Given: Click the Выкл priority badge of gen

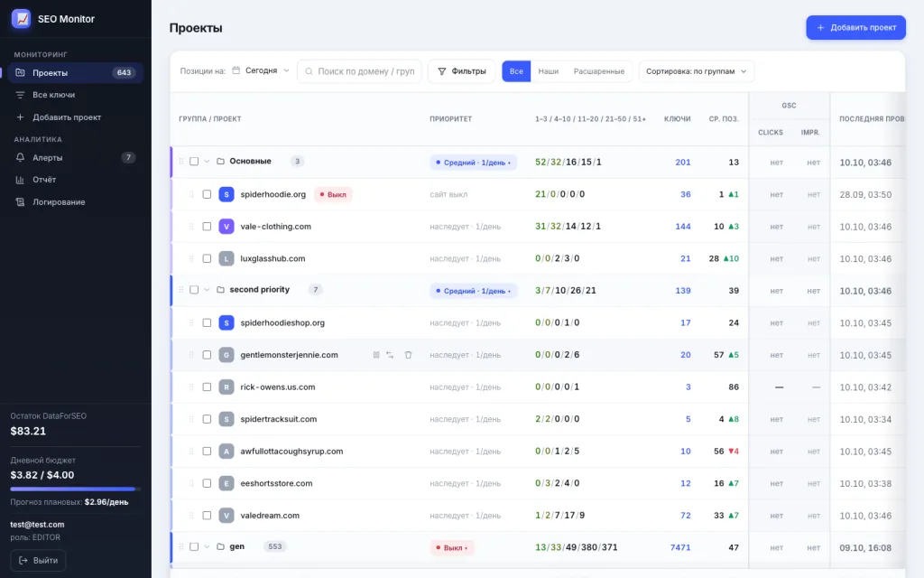Looking at the screenshot, I should coord(452,548).
